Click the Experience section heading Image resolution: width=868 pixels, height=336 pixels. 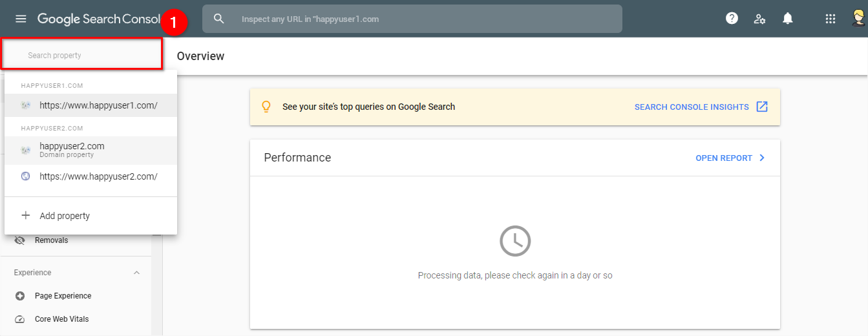coord(32,273)
